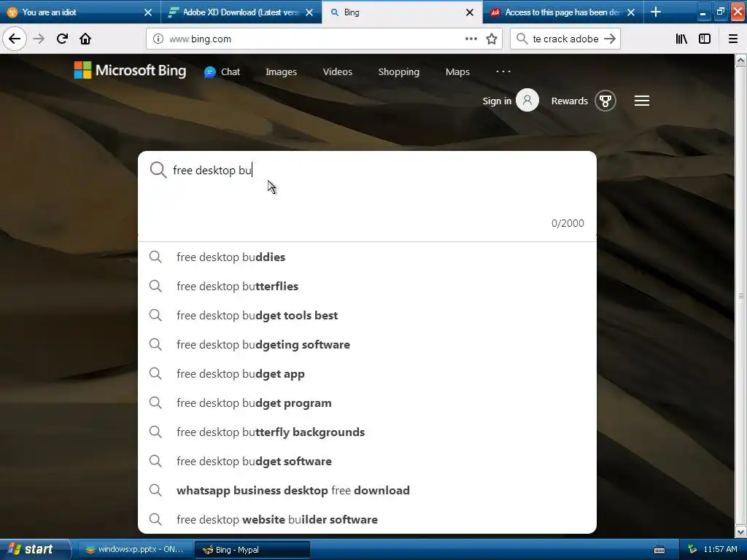Go to Bing Videos
Screen dimensions: 747x560
click(337, 72)
